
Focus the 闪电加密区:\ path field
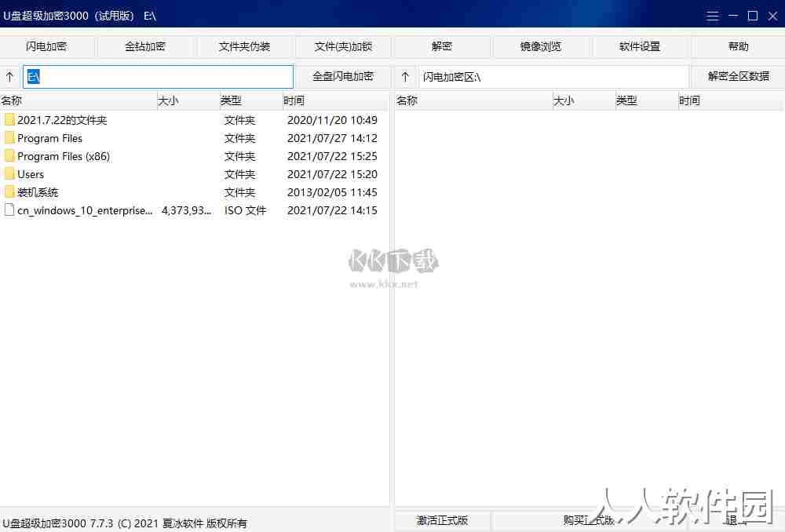coord(553,77)
